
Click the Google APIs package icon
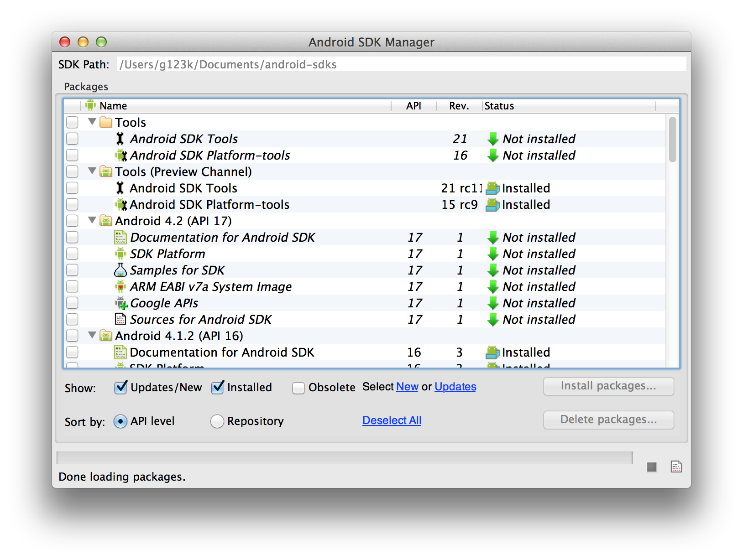120,303
